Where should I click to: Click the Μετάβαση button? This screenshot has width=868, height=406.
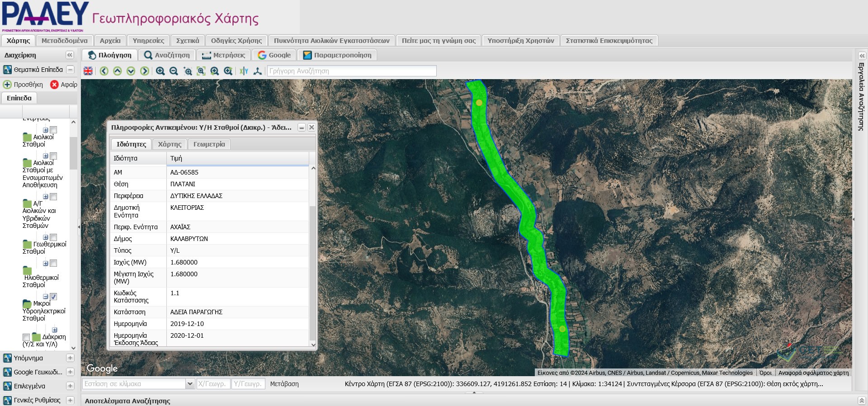pyautogui.click(x=284, y=384)
